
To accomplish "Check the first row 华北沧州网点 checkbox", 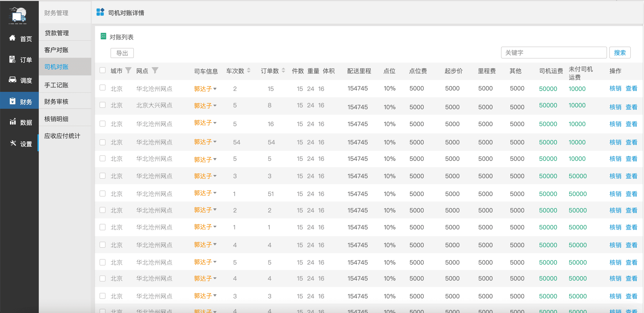I will pyautogui.click(x=103, y=88).
